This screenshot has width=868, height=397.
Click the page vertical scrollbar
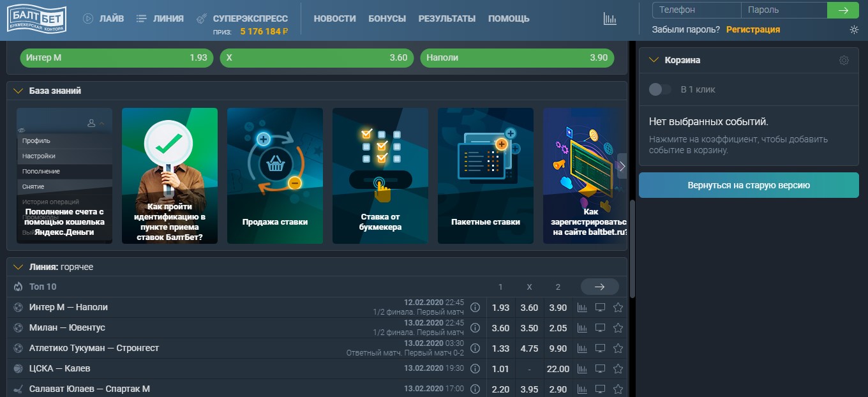[x=632, y=249]
